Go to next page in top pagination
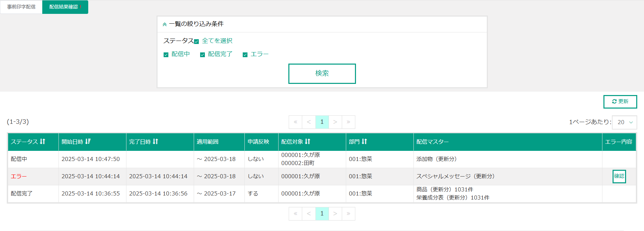Viewport: 644px width, 231px height. click(335, 122)
